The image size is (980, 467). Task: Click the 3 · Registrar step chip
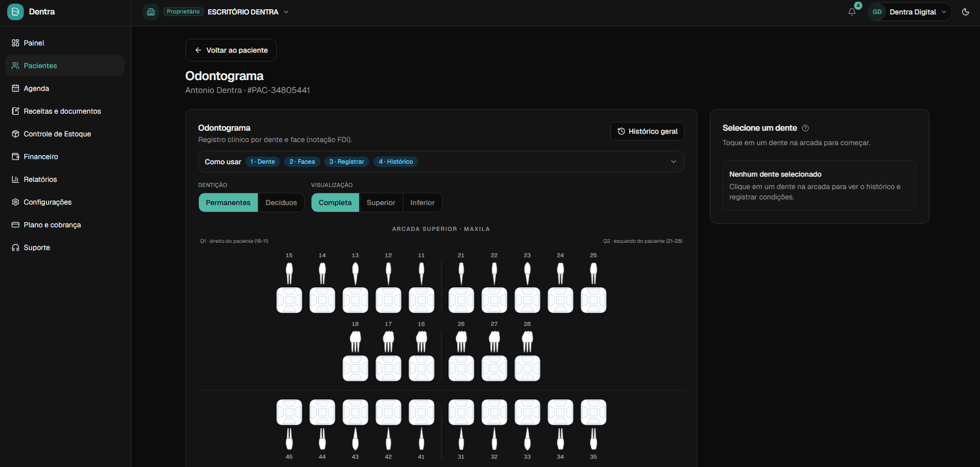pyautogui.click(x=347, y=162)
